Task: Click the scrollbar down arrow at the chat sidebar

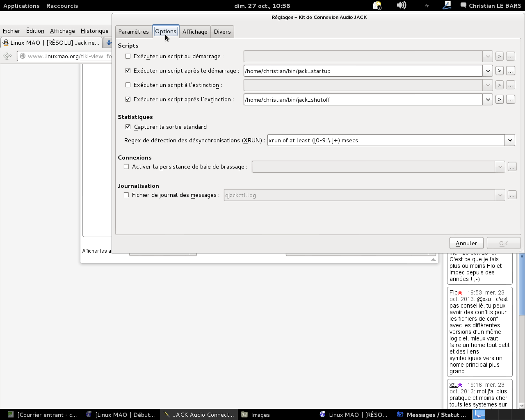Action: (522, 406)
